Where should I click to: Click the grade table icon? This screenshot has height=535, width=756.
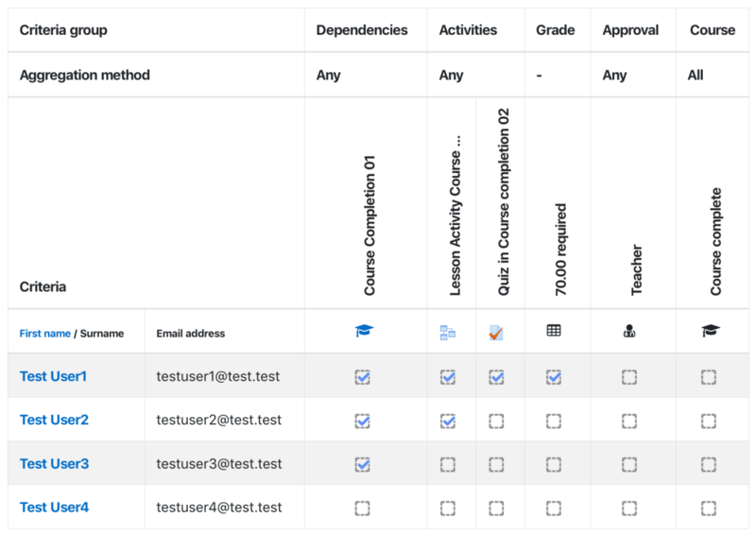click(554, 331)
